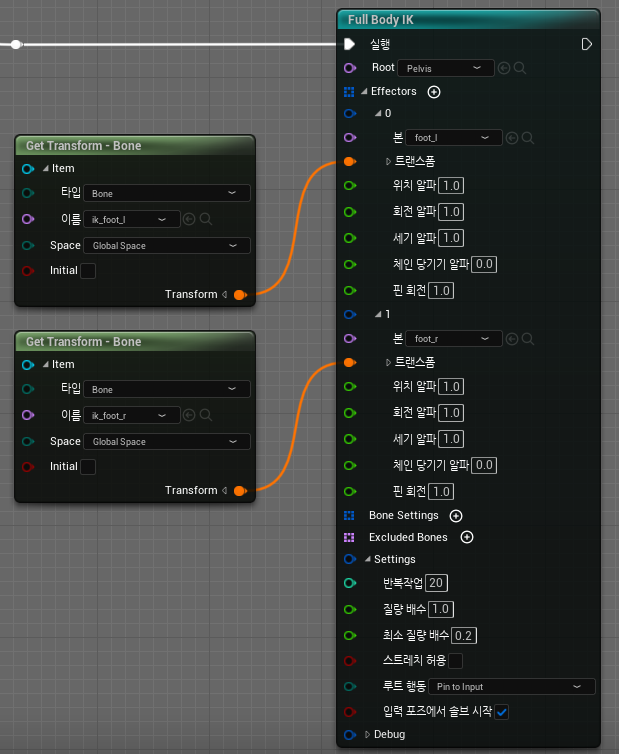Use selected arrow icon beside ik_foot_l

(189, 219)
